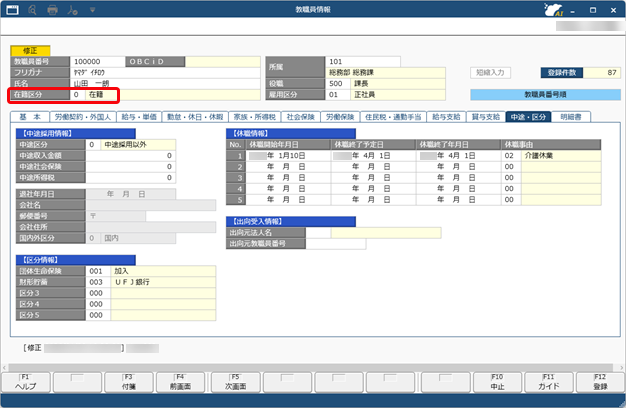The image size is (626, 408).
Task: Select the 中途・区分 tab
Action: 528,117
